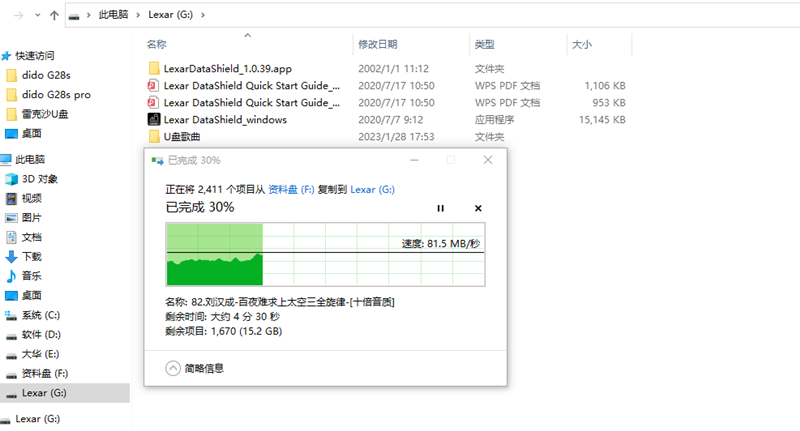The height and width of the screenshot is (431, 800).
Task: Cancel the copy with the X button
Action: 478,208
